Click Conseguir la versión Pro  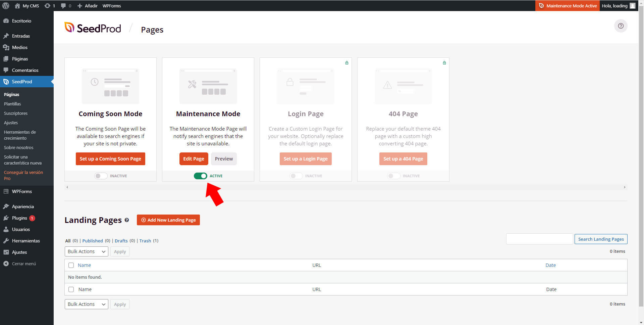point(23,175)
